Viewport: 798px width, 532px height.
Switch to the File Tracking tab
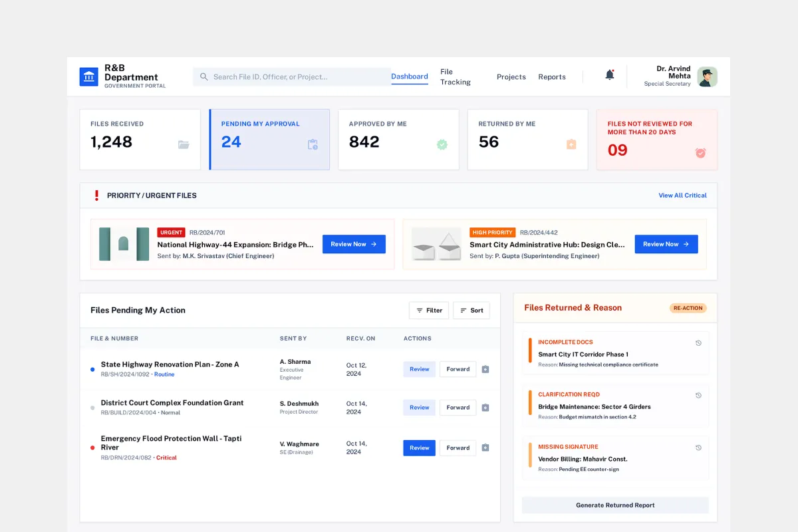tap(455, 76)
